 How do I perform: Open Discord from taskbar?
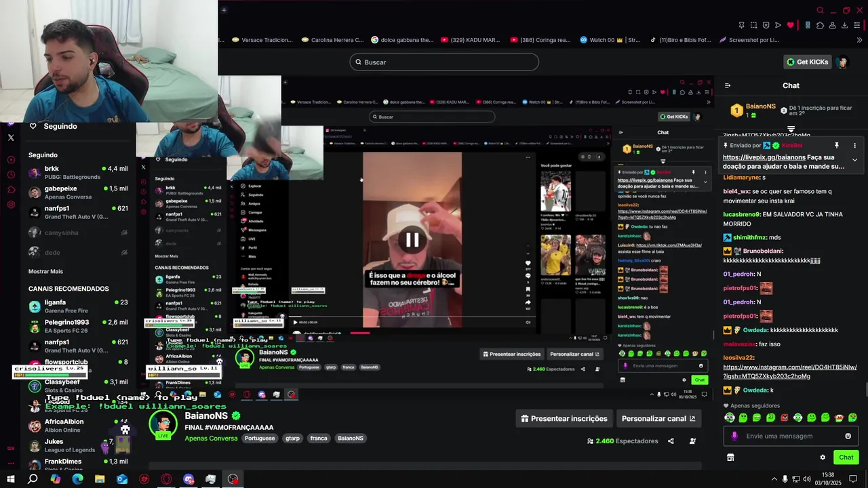189,479
